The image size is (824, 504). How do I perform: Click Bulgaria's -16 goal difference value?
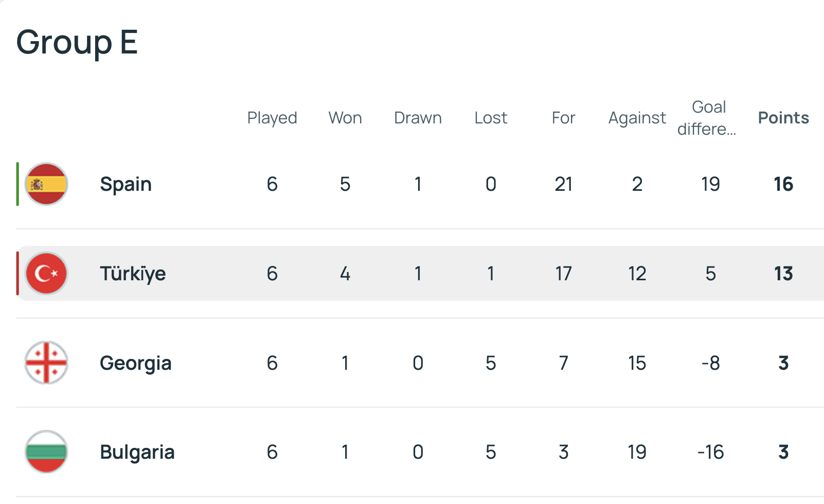coord(710,452)
